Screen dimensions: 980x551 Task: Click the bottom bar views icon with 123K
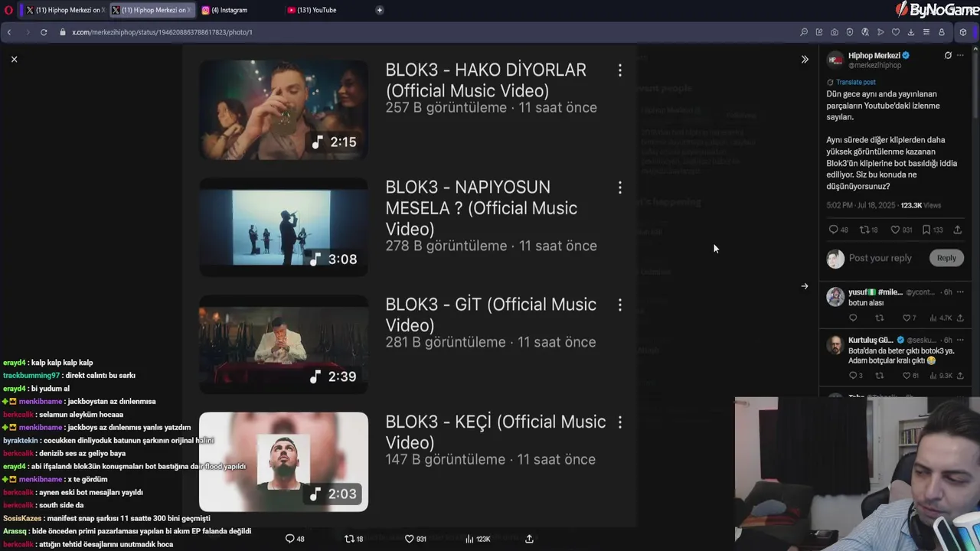pos(478,539)
